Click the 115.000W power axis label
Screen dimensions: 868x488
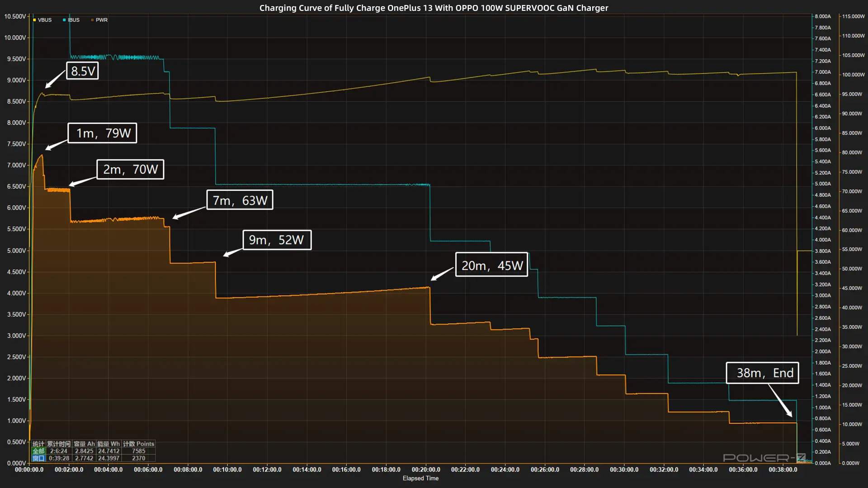pyautogui.click(x=854, y=16)
